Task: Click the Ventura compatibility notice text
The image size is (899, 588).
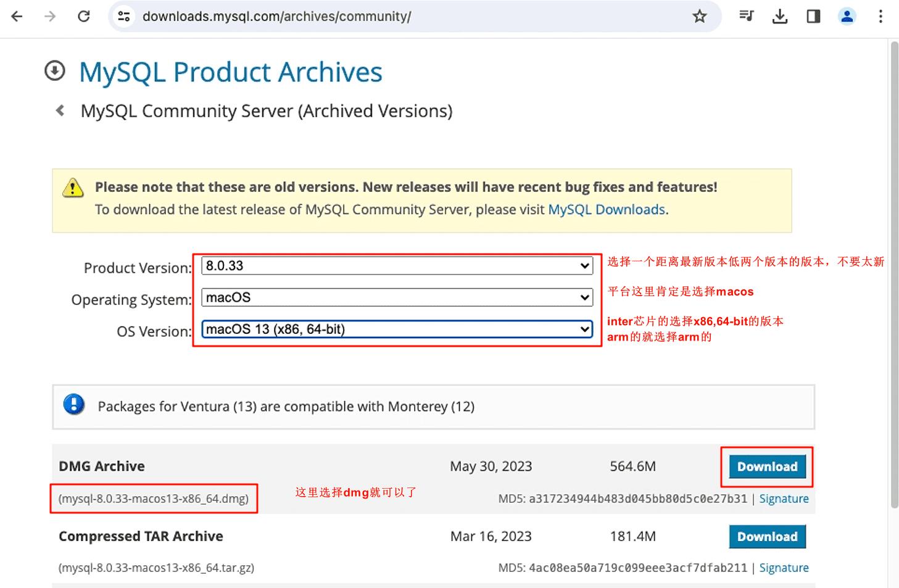Action: [286, 407]
